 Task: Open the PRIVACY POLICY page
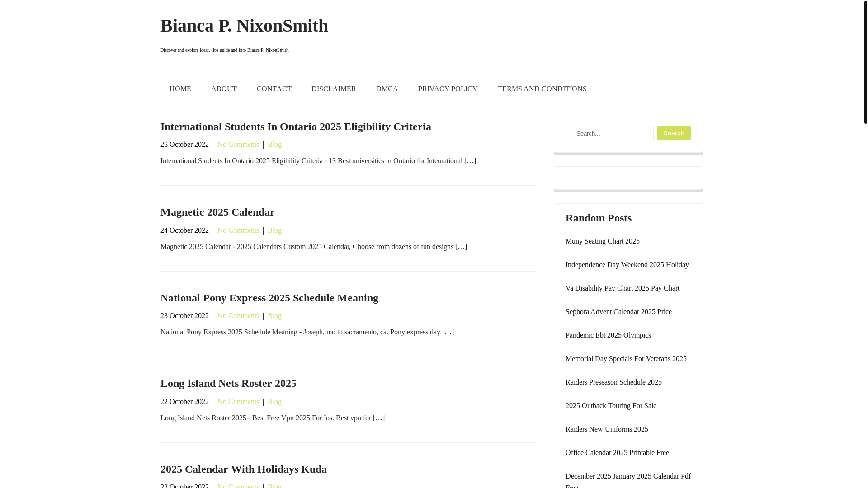(x=448, y=89)
